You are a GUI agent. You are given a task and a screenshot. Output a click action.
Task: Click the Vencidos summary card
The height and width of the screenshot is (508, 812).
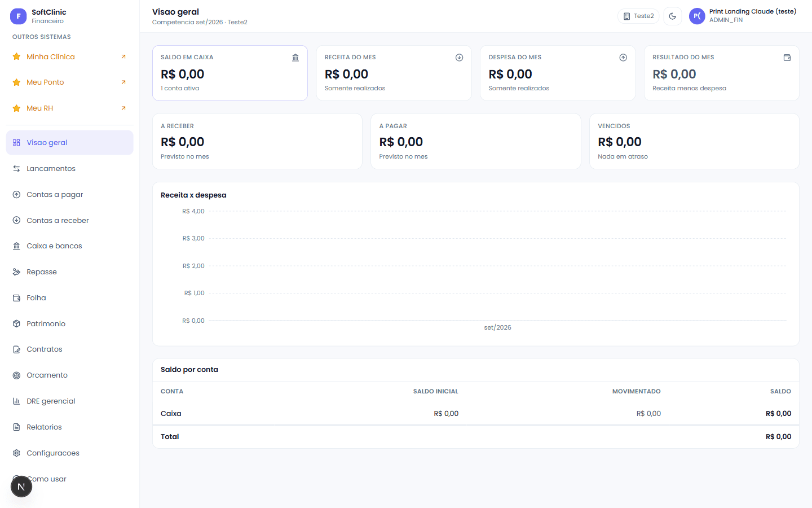[x=694, y=141]
